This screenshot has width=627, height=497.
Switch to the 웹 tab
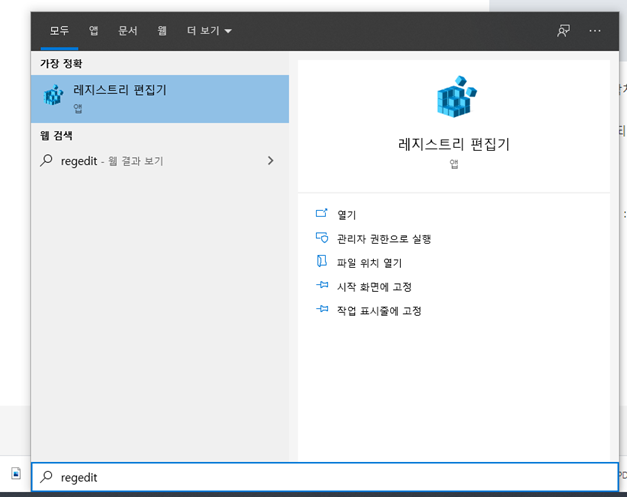point(162,31)
